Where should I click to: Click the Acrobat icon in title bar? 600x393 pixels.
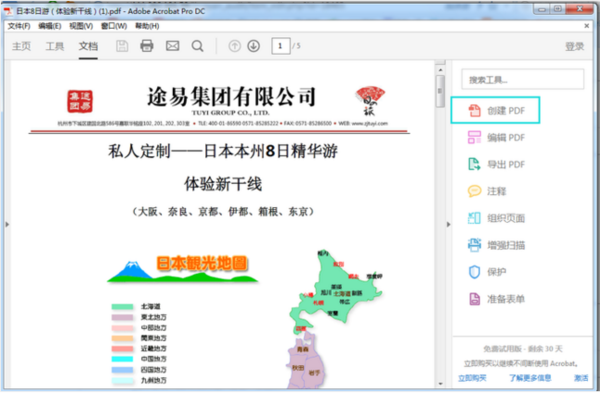pos(8,11)
